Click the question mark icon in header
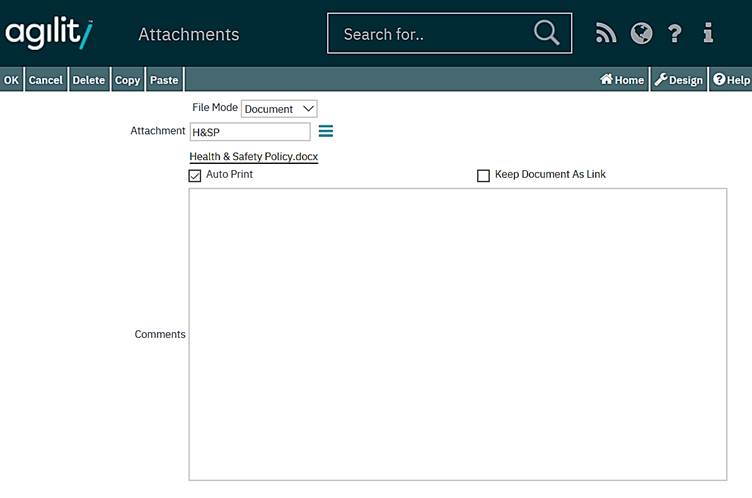The image size is (752, 498). point(675,34)
